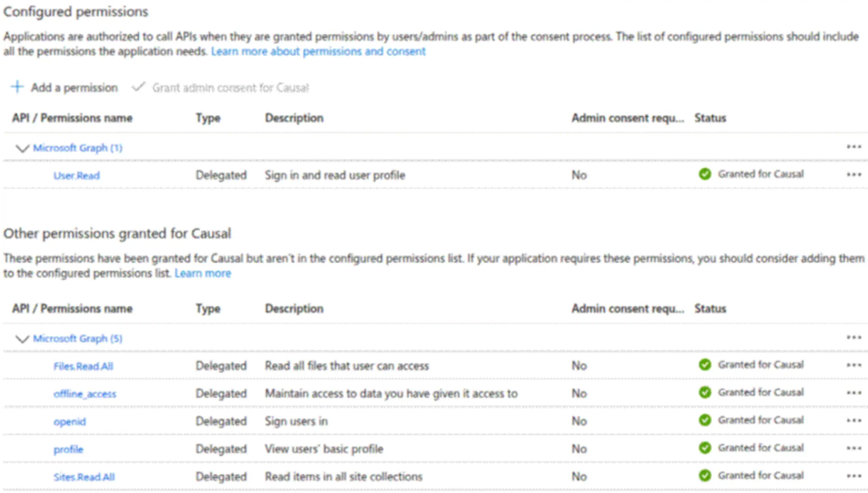868x493 pixels.
Task: Click the green Granted icon for openid
Action: pyautogui.click(x=705, y=421)
